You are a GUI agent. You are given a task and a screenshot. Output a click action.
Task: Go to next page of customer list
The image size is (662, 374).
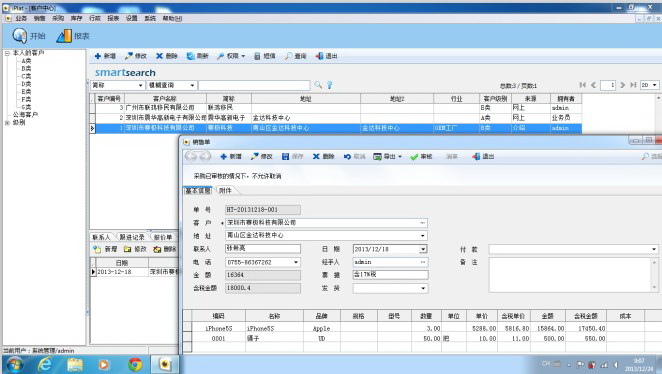tap(622, 85)
